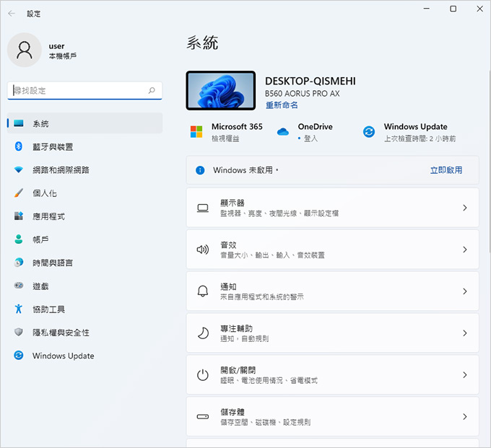Click the desktop wallpaper thumbnail
The height and width of the screenshot is (448, 491).
click(221, 90)
